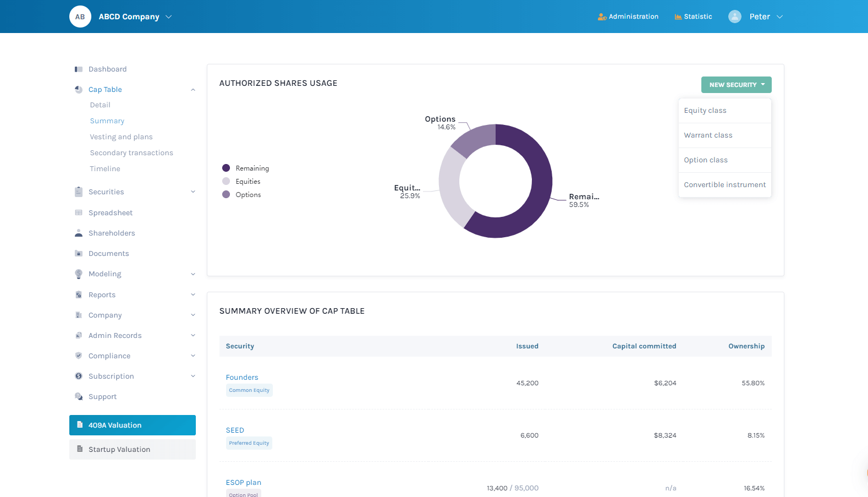The image size is (868, 497).
Task: Click the Peter user avatar icon
Action: point(735,17)
